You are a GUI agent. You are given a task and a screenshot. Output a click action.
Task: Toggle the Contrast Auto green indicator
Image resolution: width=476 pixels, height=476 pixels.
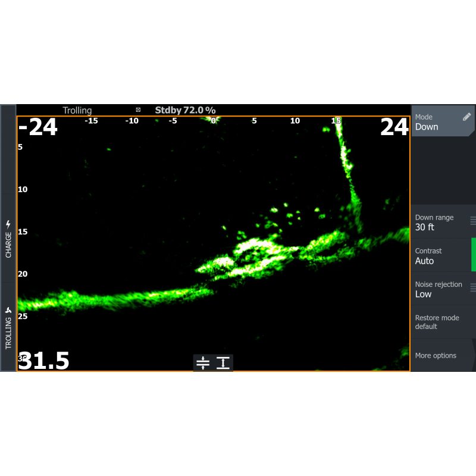(x=474, y=255)
